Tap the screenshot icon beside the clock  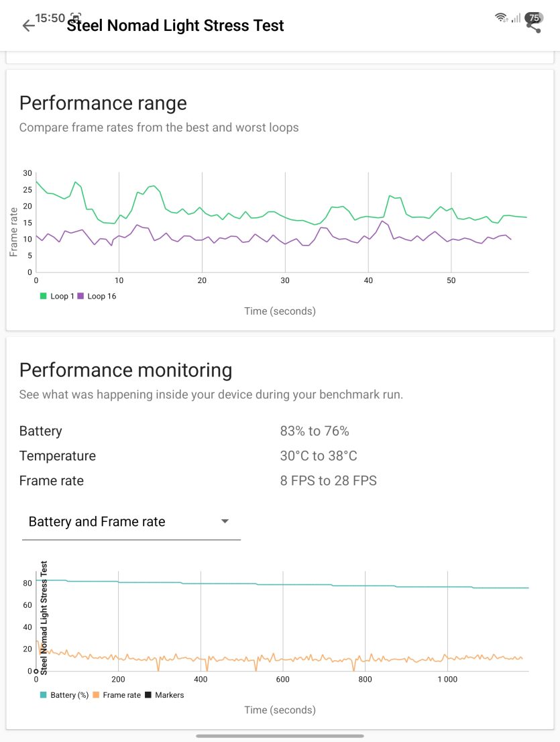[x=76, y=17]
